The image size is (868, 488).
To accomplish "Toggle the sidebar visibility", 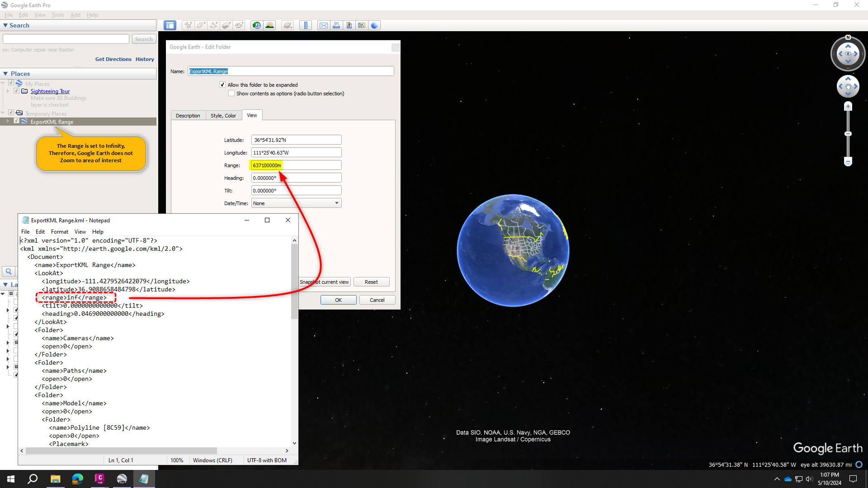I will [x=170, y=25].
